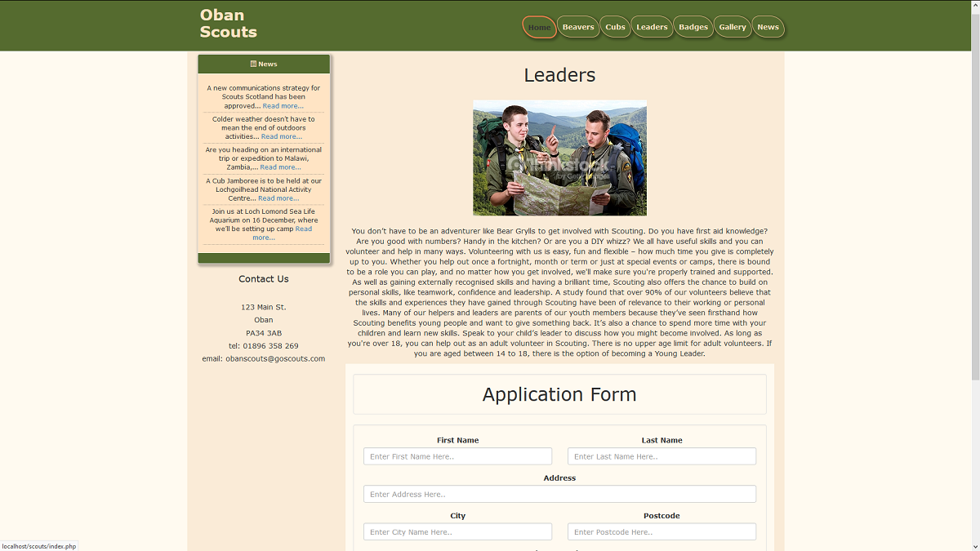Open the Home navigation tab
Image resolution: width=980 pixels, height=551 pixels.
click(539, 26)
